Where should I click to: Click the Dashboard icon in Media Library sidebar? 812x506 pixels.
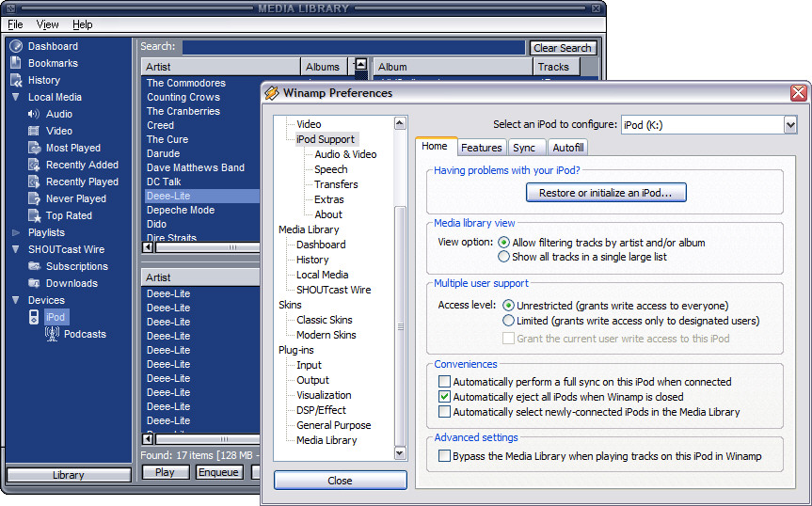coord(16,46)
